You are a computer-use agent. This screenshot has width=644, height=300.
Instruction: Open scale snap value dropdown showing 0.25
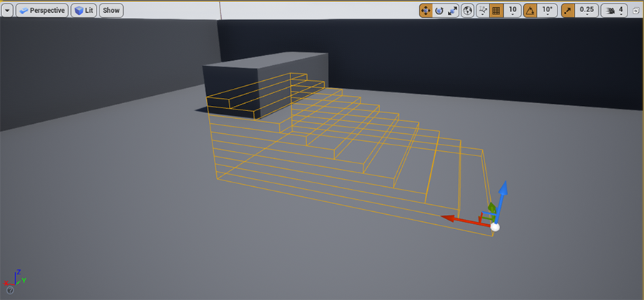click(x=587, y=11)
